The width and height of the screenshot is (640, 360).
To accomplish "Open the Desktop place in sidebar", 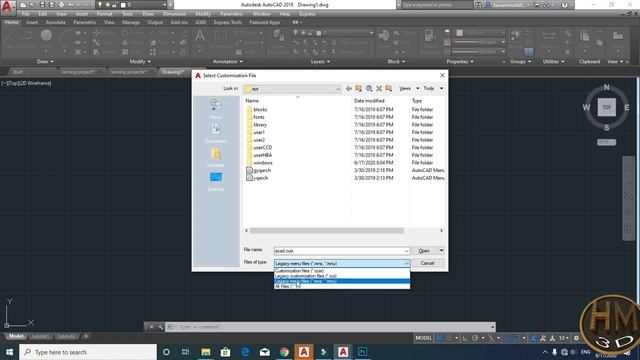I will point(216,181).
